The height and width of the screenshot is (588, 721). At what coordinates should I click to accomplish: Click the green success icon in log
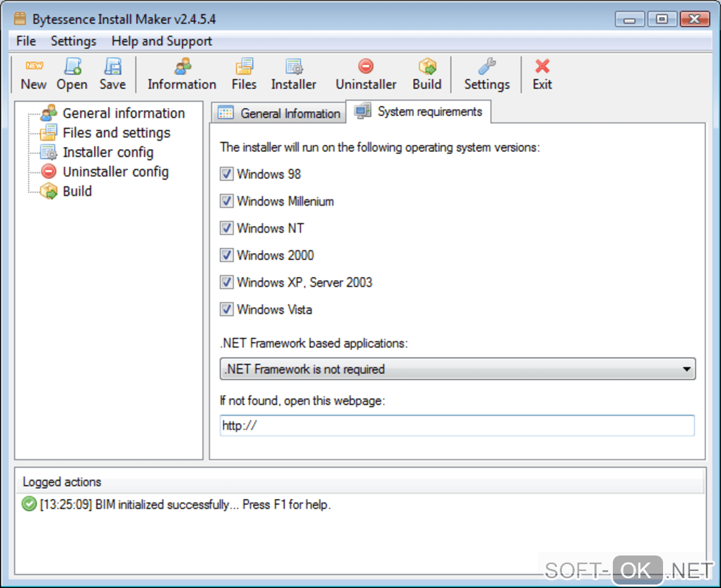[x=29, y=504]
